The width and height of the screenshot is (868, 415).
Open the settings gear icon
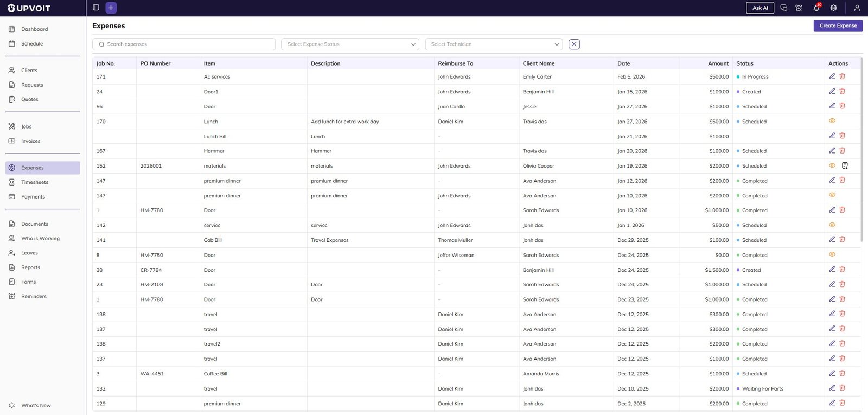[833, 8]
